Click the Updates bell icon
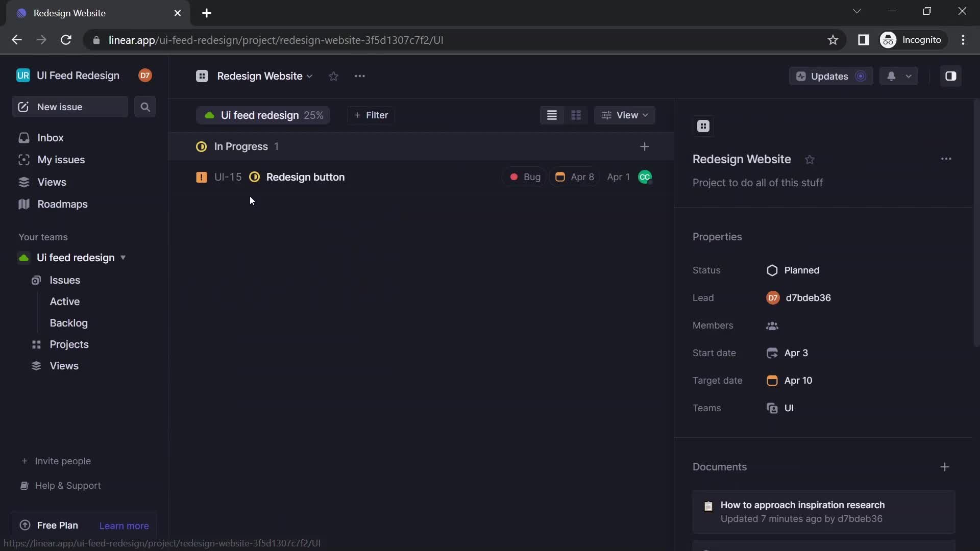 [x=891, y=76]
